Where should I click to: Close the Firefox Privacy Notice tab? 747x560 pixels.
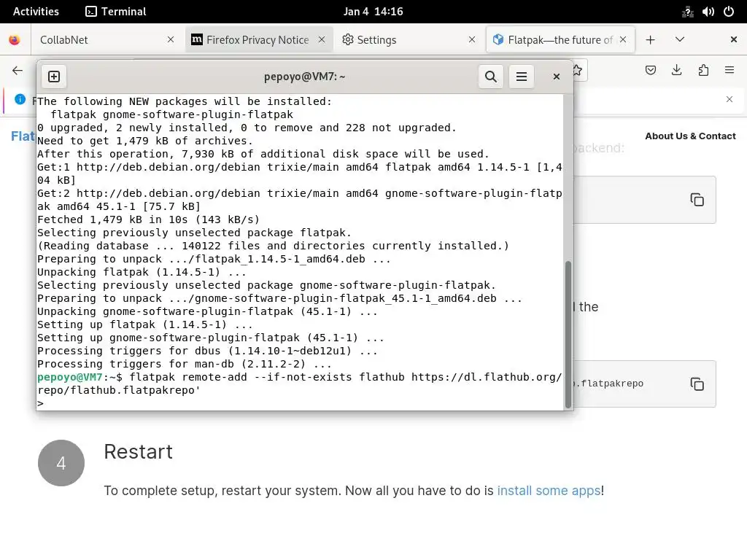click(x=322, y=39)
